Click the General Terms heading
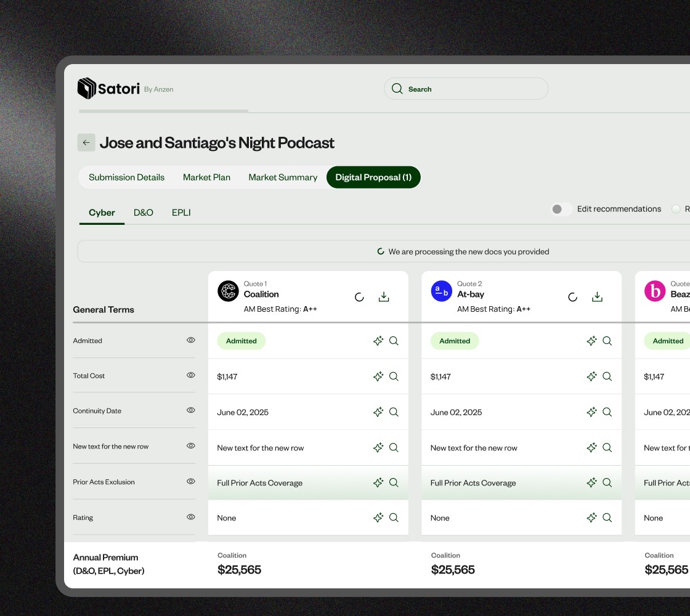 [x=103, y=310]
